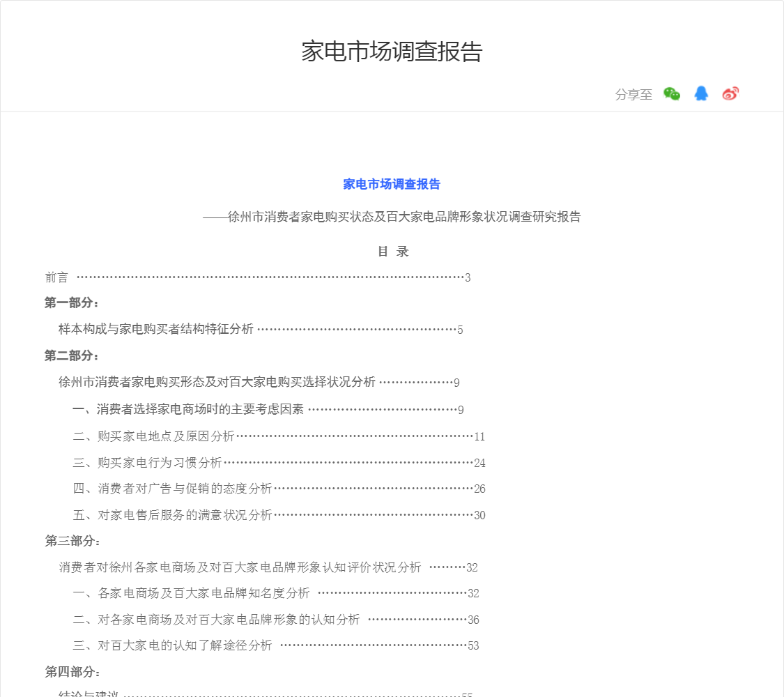Click the blue 家电市场调查报告 heading link
The image size is (784, 697).
coord(392,184)
